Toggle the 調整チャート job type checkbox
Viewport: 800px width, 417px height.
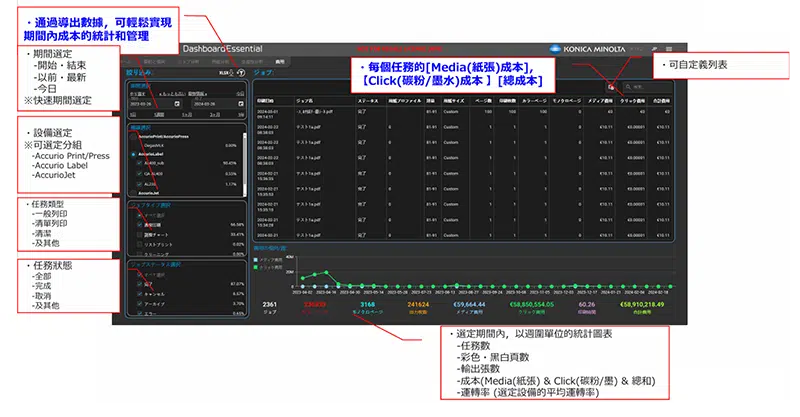coord(139,235)
